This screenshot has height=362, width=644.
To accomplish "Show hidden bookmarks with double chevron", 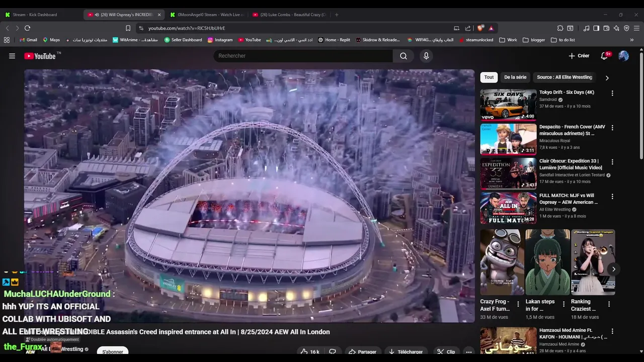I will [x=632, y=40].
